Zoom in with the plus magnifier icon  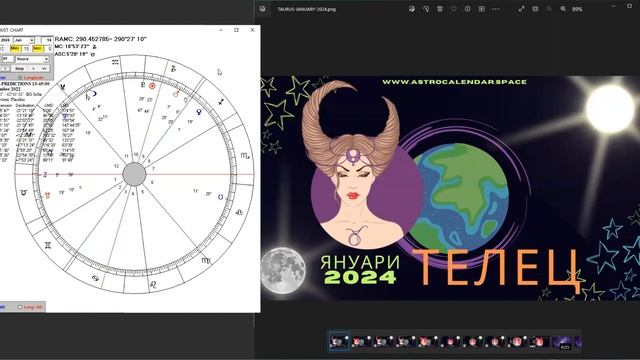(x=563, y=9)
